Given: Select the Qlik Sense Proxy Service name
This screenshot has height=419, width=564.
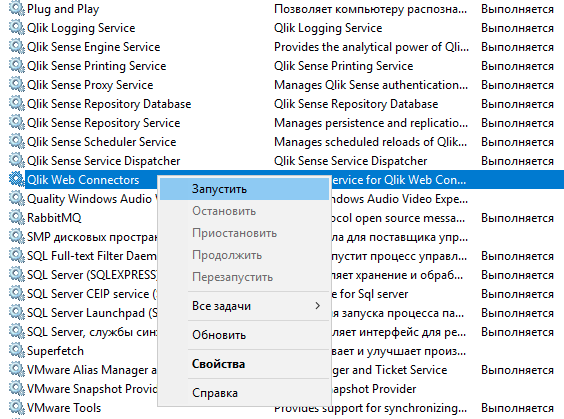Looking at the screenshot, I should coord(90,85).
